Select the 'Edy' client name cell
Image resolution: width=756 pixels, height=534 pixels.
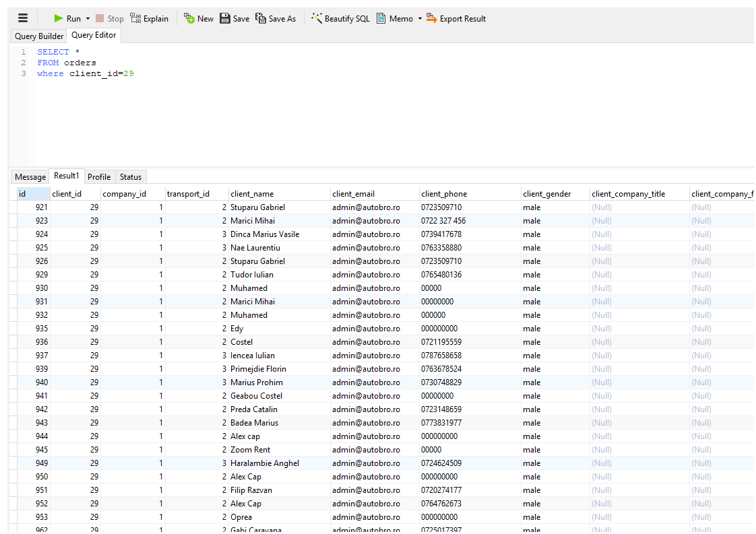tap(279, 329)
